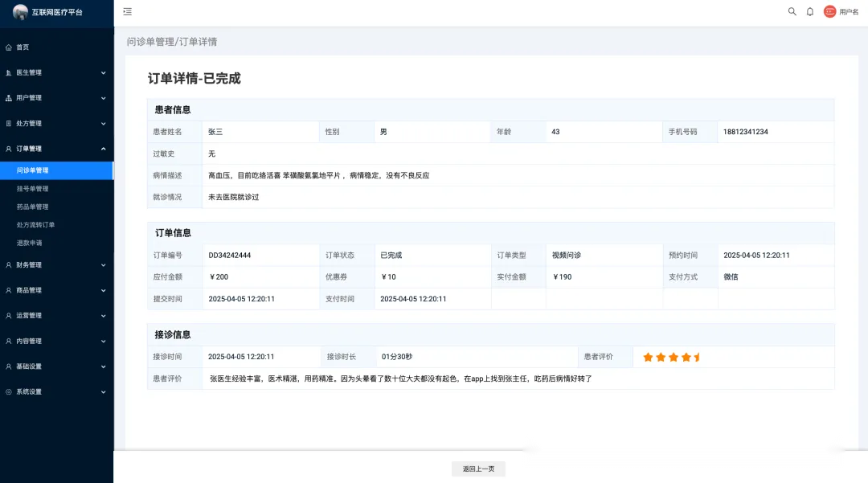Viewport: 868px width, 483px height.
Task: Click the order number DD34242444
Action: (x=230, y=256)
